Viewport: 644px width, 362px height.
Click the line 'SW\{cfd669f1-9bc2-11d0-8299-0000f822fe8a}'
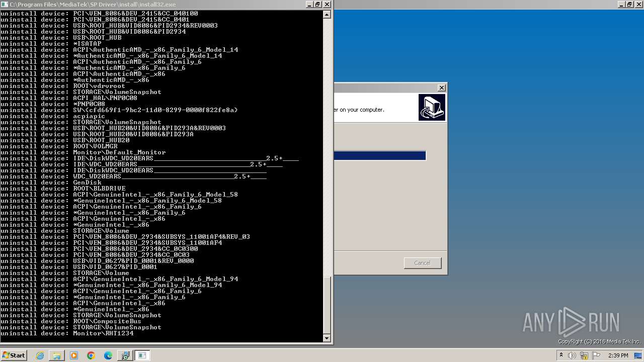tap(119, 110)
